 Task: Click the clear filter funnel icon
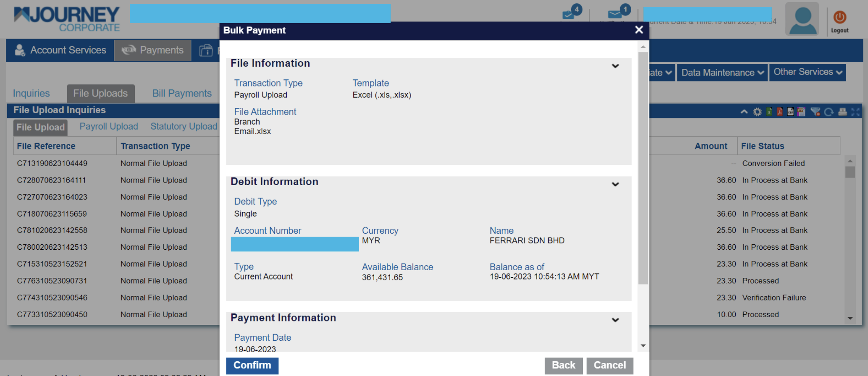[x=815, y=112]
